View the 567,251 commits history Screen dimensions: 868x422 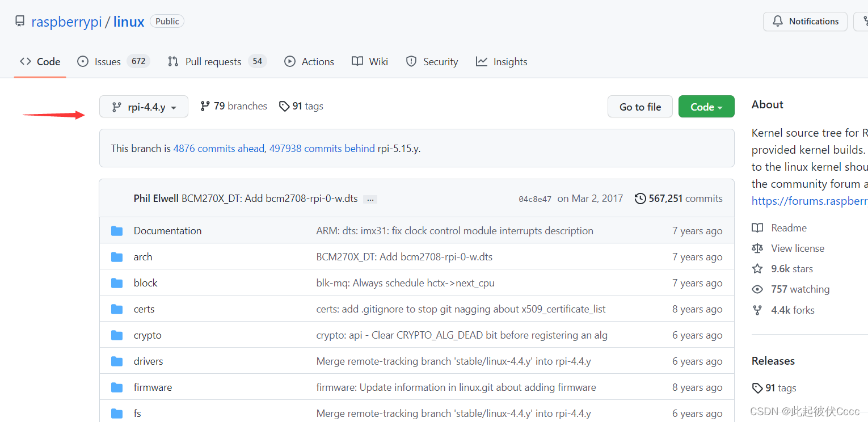[679, 199]
